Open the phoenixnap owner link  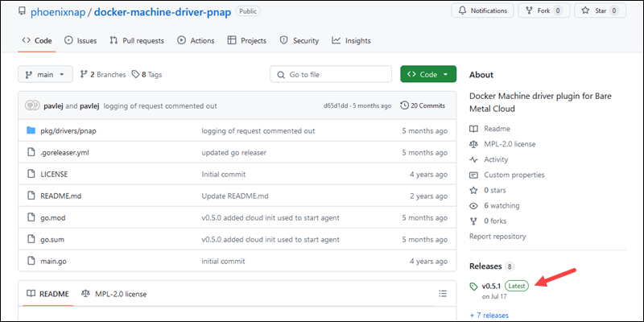[x=58, y=11]
